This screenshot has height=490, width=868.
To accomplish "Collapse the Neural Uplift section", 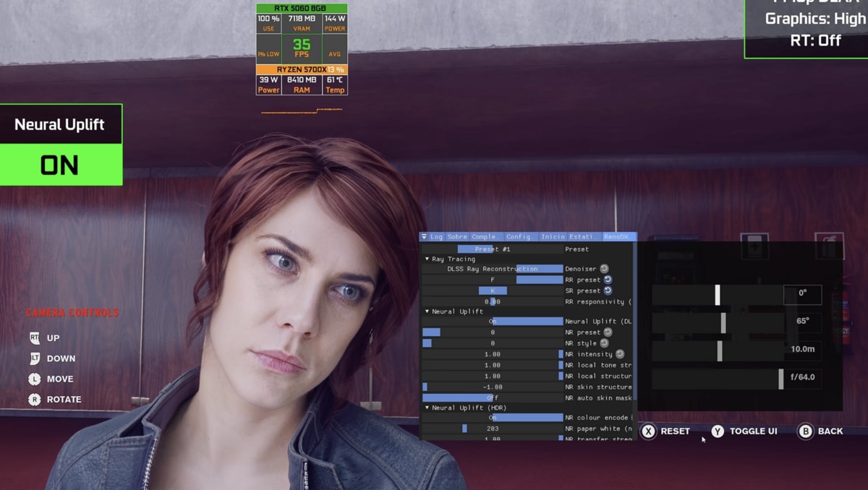I will point(427,311).
